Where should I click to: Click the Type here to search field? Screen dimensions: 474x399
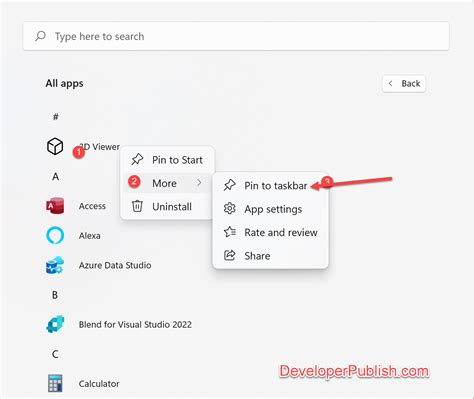tap(236, 36)
